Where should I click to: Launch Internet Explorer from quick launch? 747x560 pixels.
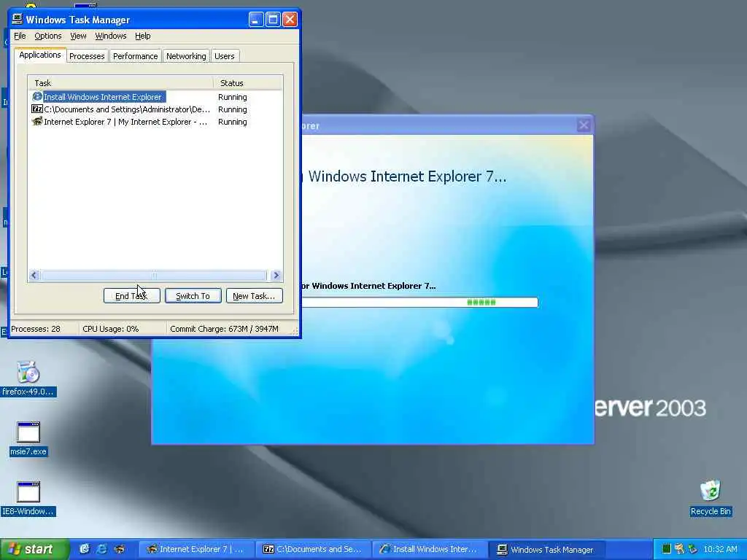[x=101, y=549]
